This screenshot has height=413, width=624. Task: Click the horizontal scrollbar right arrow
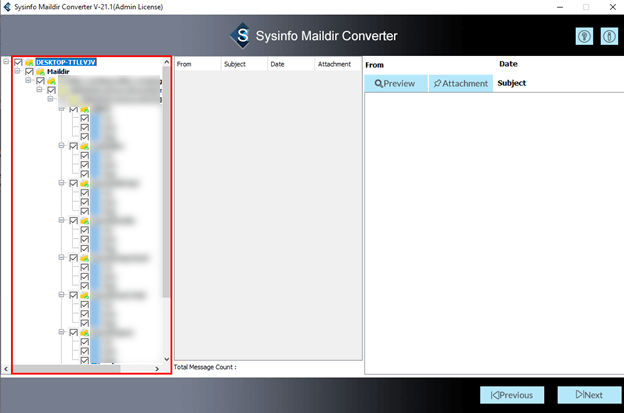[157, 369]
